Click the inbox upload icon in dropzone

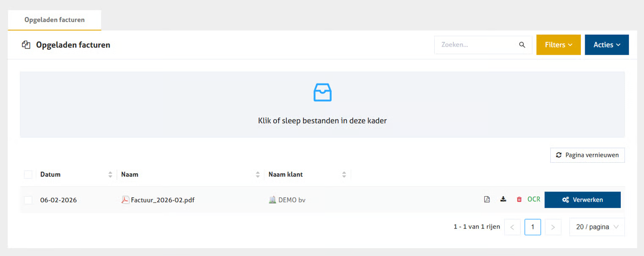pyautogui.click(x=322, y=92)
